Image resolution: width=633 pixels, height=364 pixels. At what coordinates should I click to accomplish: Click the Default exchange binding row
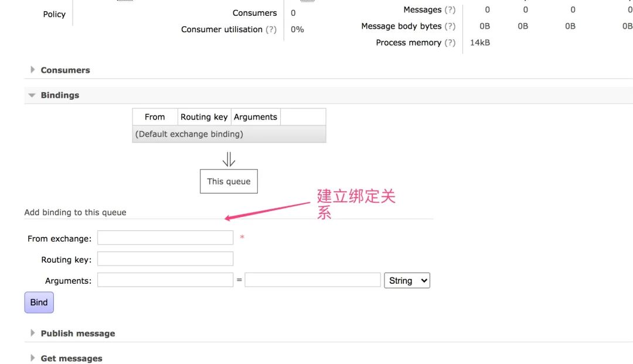pyautogui.click(x=229, y=134)
